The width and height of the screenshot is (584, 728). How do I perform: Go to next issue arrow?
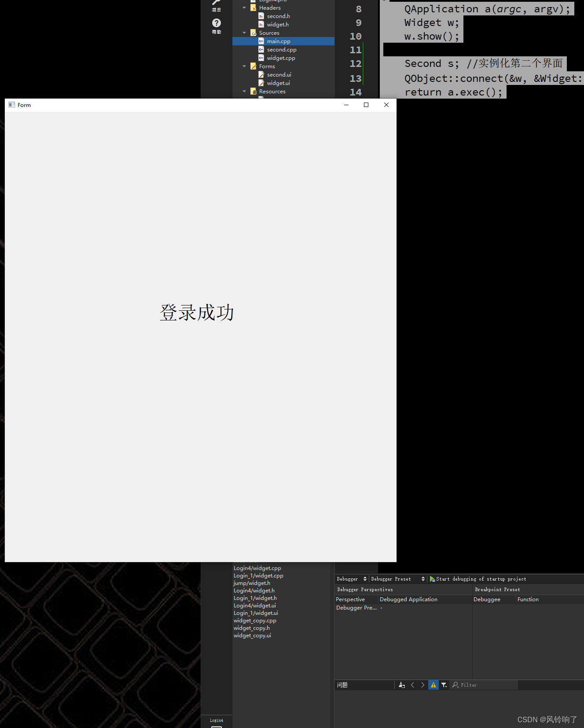423,685
